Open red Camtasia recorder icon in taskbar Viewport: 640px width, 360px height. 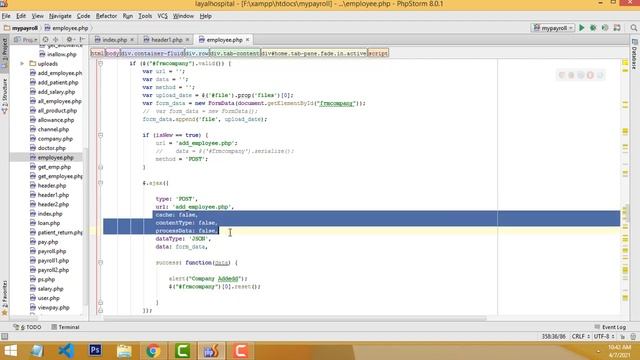click(241, 351)
